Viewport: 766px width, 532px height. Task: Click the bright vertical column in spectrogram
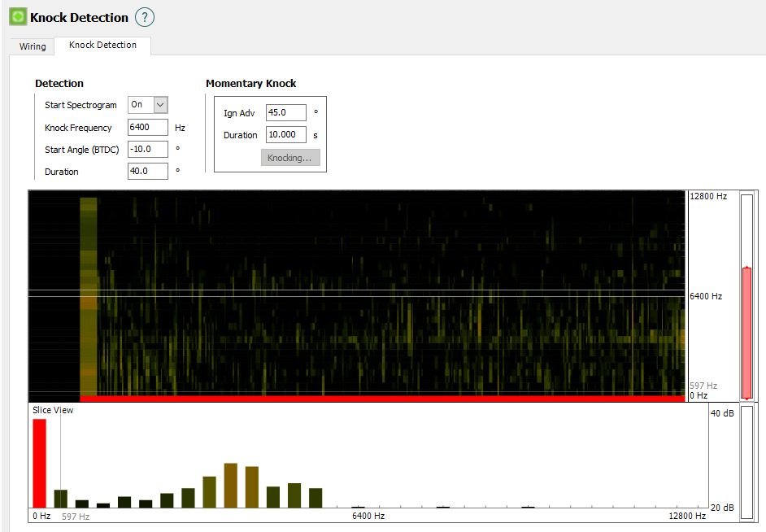click(x=89, y=296)
